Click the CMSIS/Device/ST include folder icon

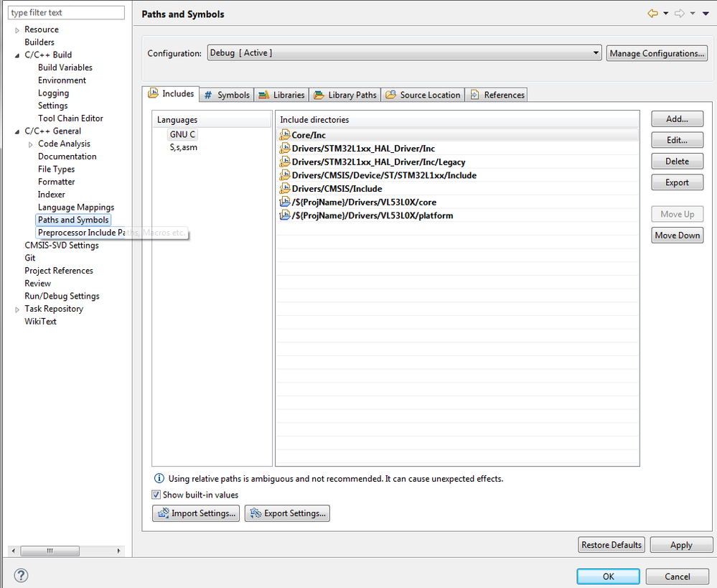coord(284,174)
